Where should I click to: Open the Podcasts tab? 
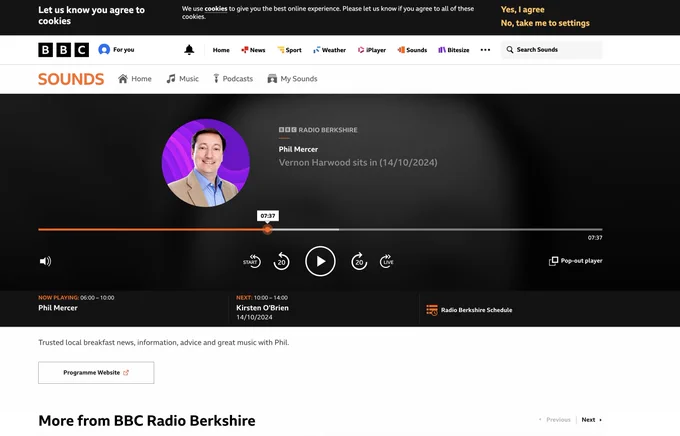233,79
